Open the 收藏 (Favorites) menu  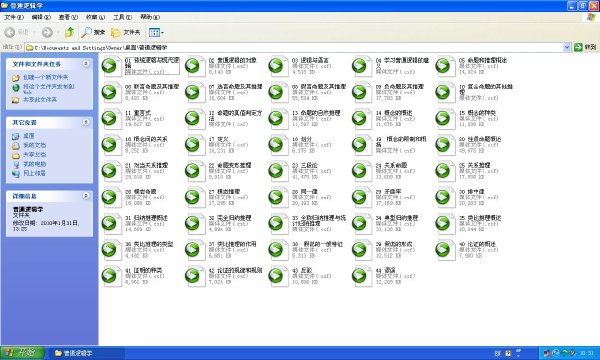click(95, 17)
